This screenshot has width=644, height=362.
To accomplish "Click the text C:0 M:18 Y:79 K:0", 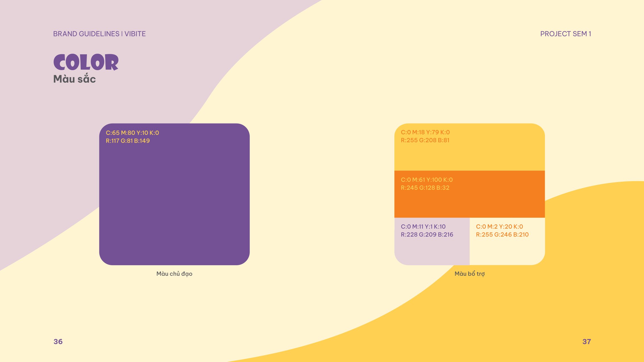I will point(425,132).
